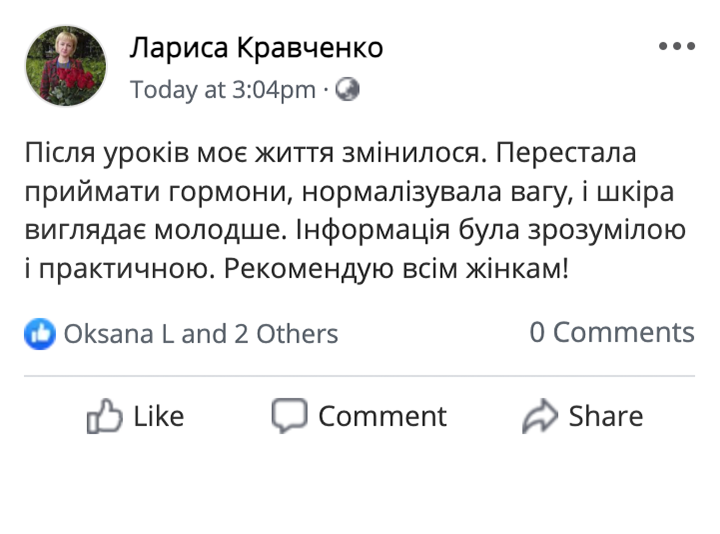
Task: Click the horizontal divider above action buttons
Action: [360, 376]
